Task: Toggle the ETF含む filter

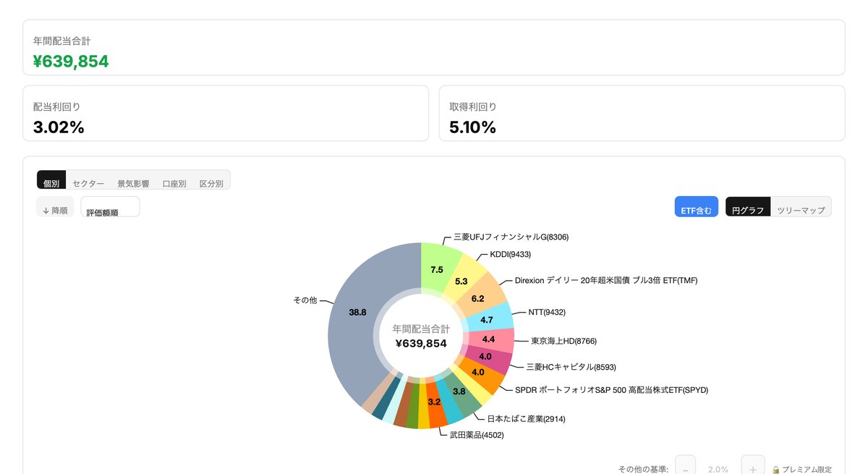Action: tap(697, 207)
